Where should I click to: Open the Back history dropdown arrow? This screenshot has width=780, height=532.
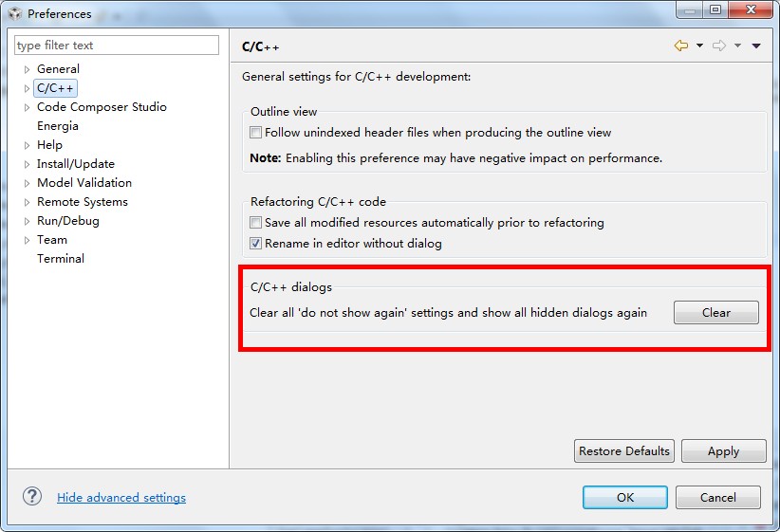(x=699, y=46)
